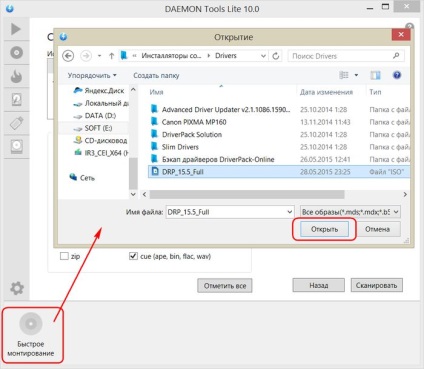Open the Burn flame icon in sidebar
The width and height of the screenshot is (424, 369).
click(16, 76)
